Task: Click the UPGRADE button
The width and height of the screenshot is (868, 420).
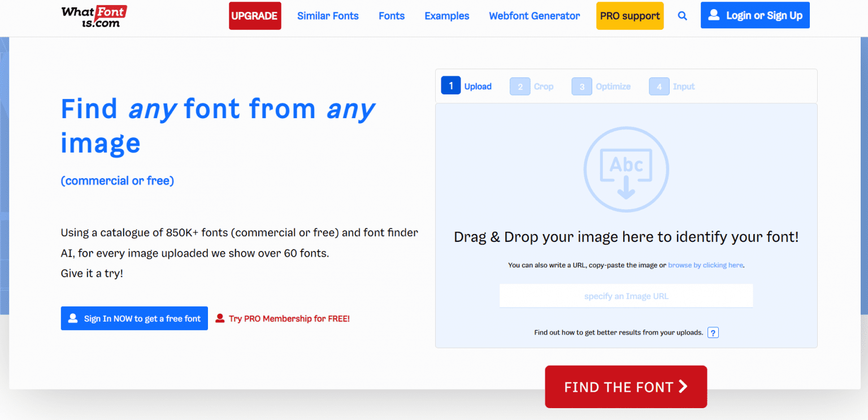Action: click(x=255, y=16)
